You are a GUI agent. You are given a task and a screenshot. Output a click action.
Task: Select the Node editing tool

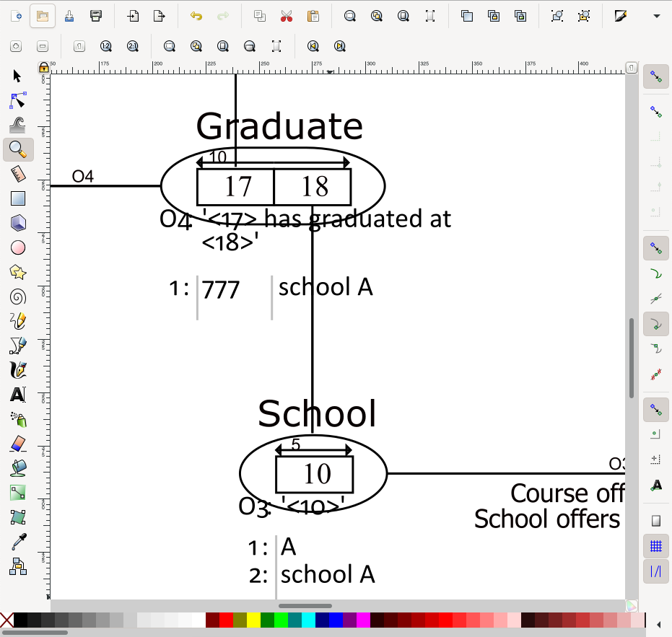click(18, 100)
